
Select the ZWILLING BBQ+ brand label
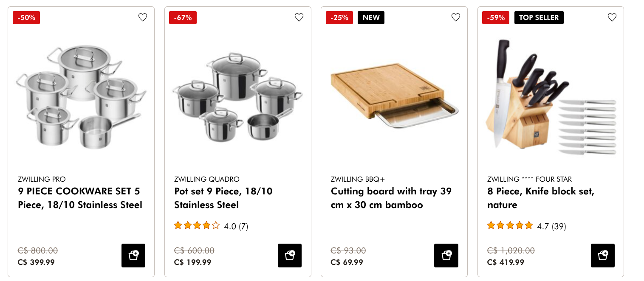[359, 179]
